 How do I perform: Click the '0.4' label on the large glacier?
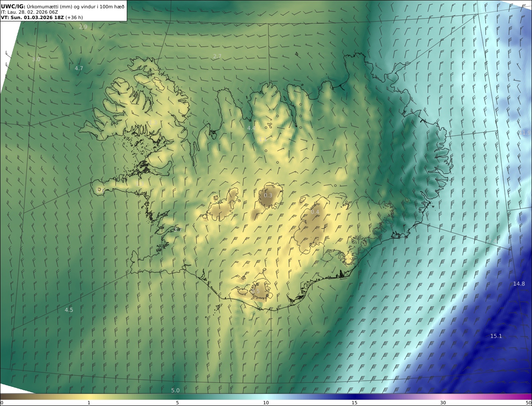(315, 212)
